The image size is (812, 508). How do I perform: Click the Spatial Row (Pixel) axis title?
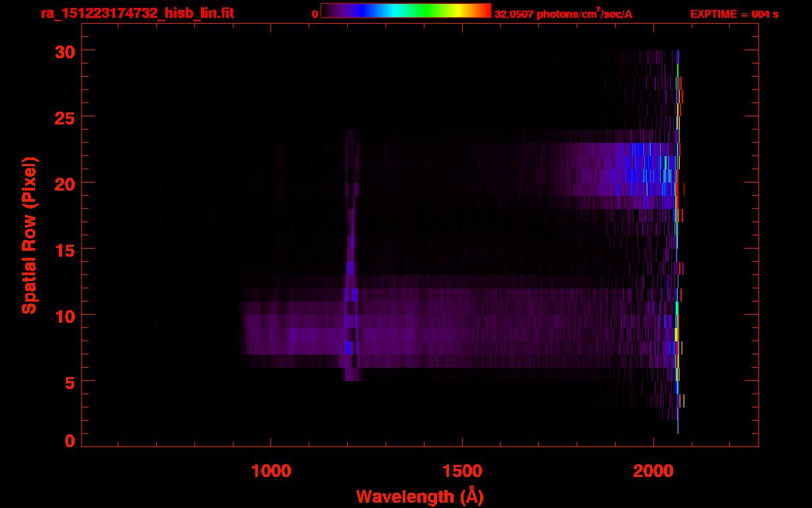pos(29,235)
